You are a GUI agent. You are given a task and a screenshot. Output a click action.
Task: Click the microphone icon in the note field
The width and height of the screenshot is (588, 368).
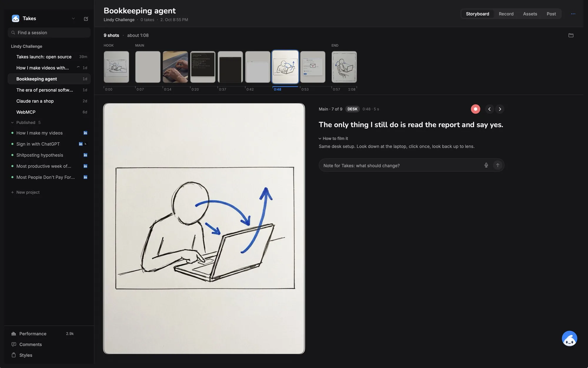point(486,165)
